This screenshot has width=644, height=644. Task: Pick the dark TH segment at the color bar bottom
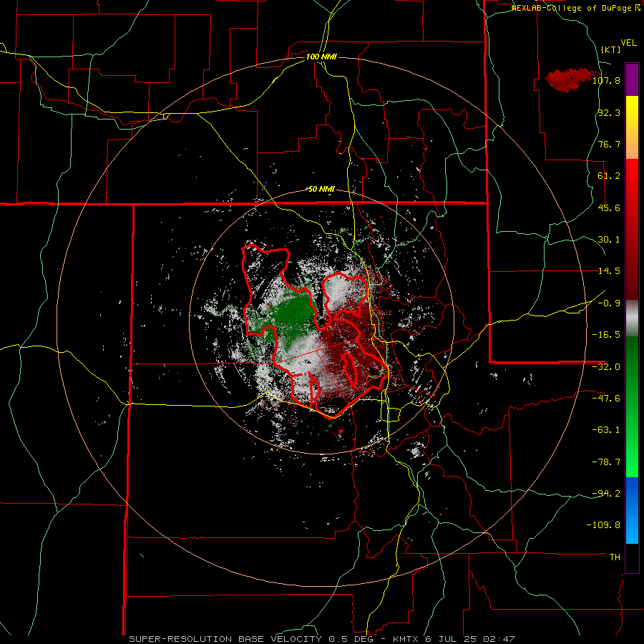[632, 557]
